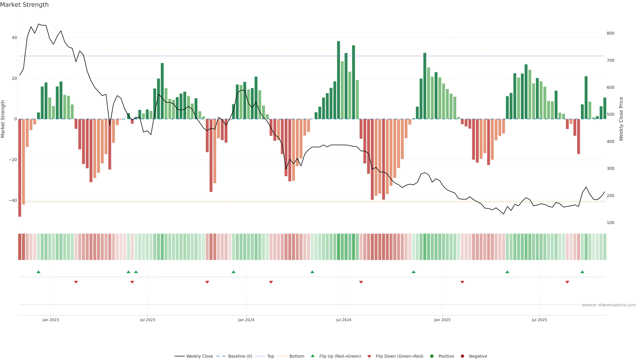644x362 pixels.
Task: Click red flip-down marker just after Jul 2024
Action: pyautogui.click(x=361, y=282)
